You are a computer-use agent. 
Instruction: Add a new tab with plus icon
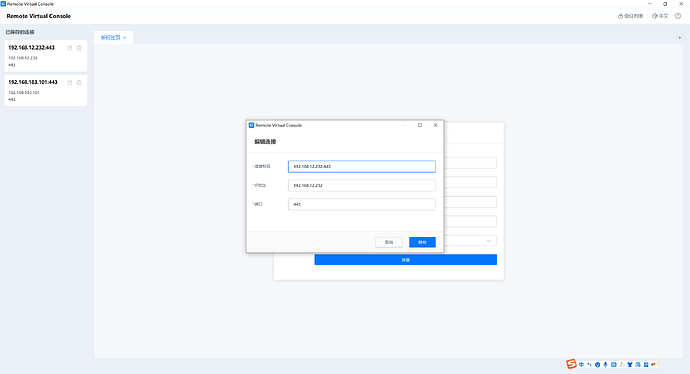tap(679, 38)
